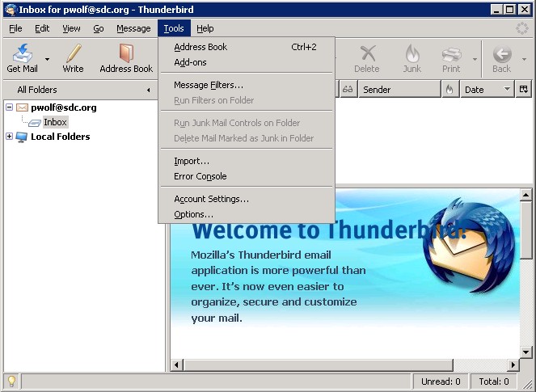Click the preview pane scroll up arrow
The height and width of the screenshot is (392, 536).
pos(525,195)
